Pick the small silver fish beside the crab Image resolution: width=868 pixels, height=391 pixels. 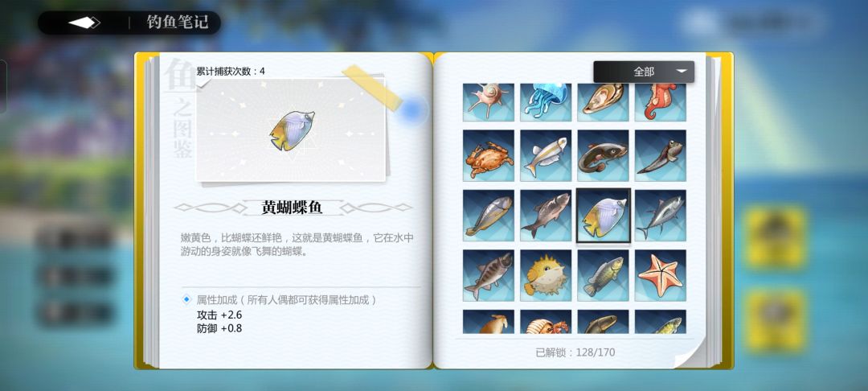pyautogui.click(x=546, y=155)
